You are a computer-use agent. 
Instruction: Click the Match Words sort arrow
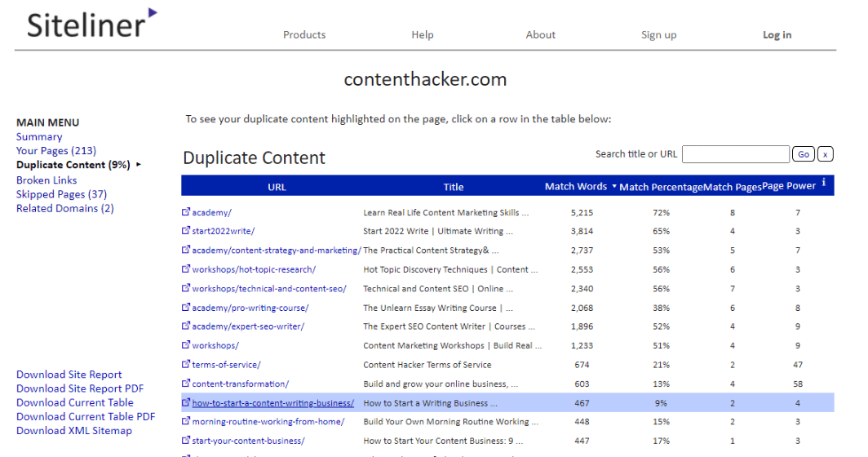614,187
